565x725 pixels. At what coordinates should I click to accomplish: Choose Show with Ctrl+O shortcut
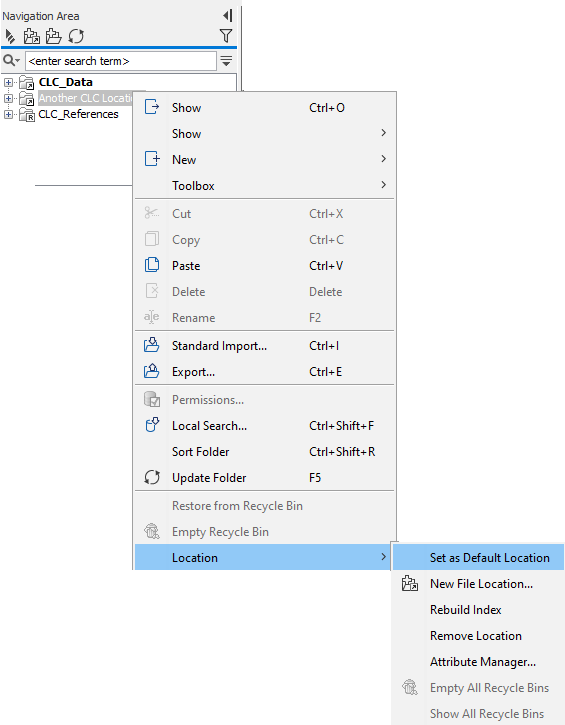(264, 108)
